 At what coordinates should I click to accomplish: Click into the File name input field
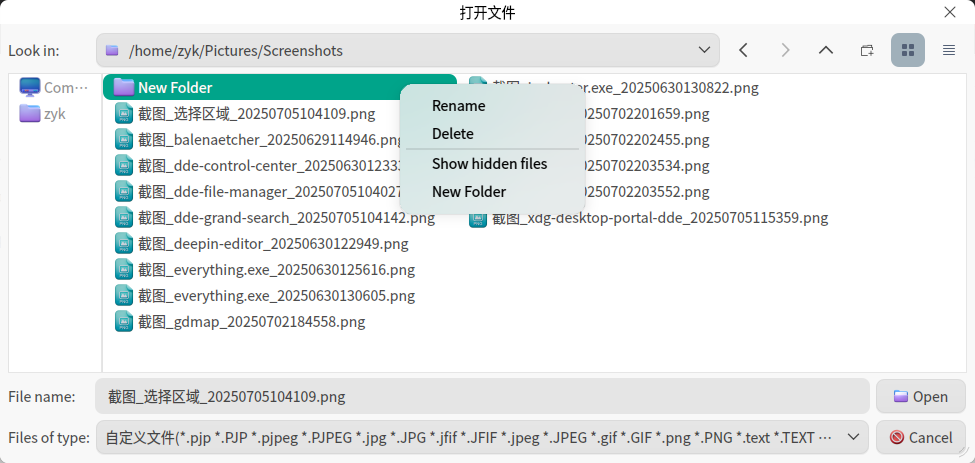coord(483,397)
